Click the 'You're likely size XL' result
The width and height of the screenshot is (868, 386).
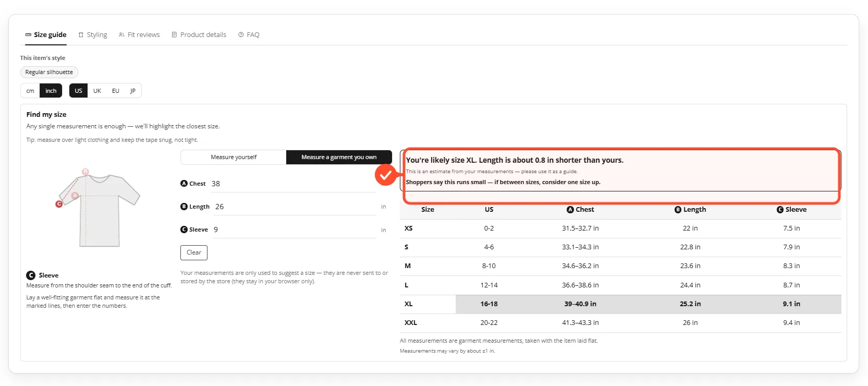click(515, 160)
